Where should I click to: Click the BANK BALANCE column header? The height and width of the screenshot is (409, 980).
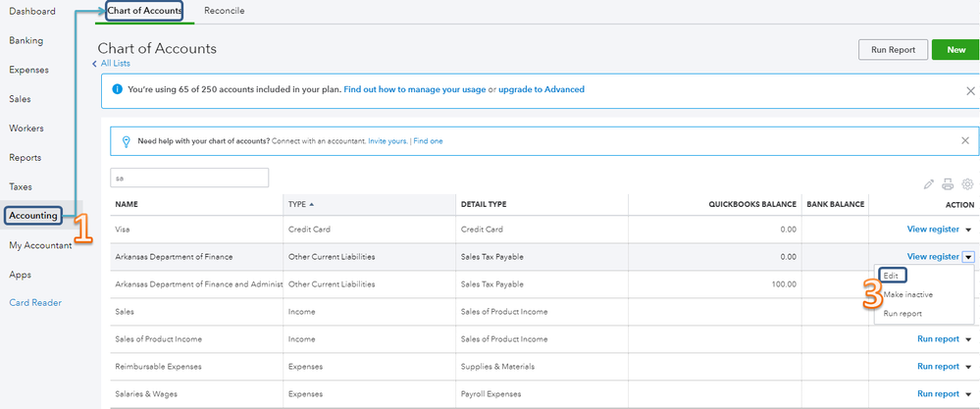coord(835,204)
